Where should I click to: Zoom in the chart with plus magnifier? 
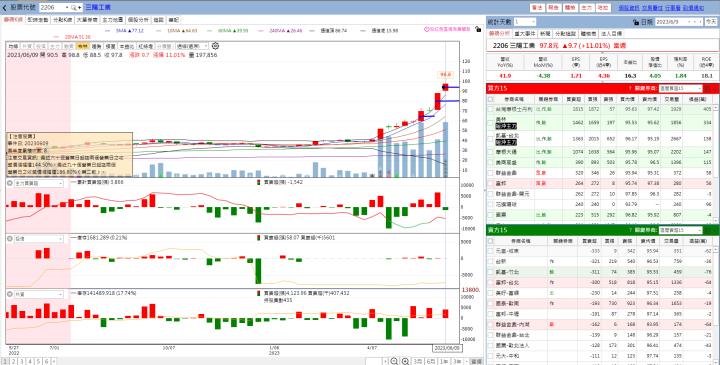coord(405,361)
